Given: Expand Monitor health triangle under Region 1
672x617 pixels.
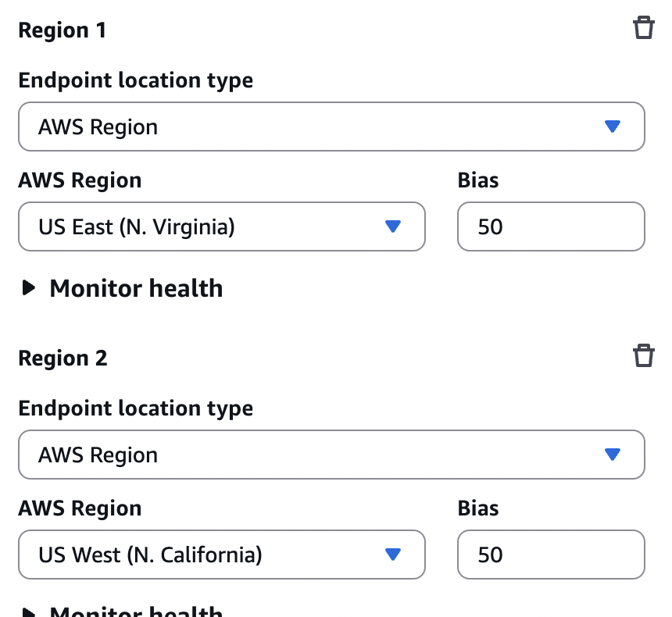Looking at the screenshot, I should pyautogui.click(x=29, y=288).
